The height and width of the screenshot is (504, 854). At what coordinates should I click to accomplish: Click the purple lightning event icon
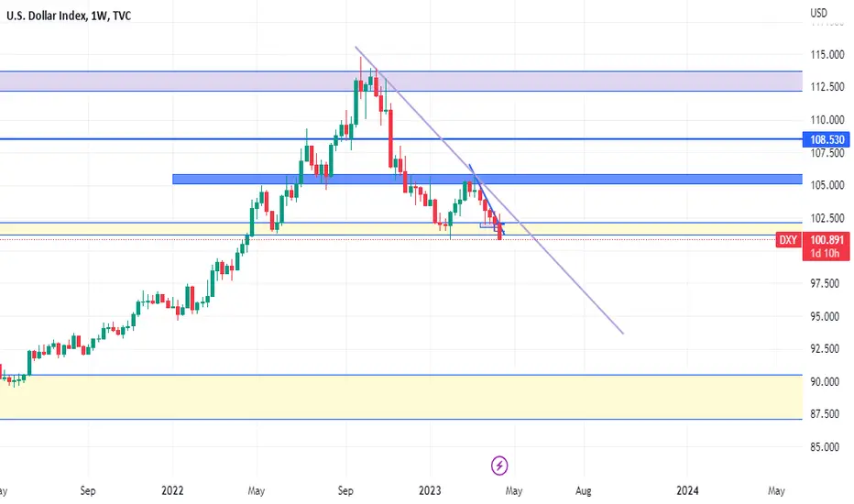(499, 466)
